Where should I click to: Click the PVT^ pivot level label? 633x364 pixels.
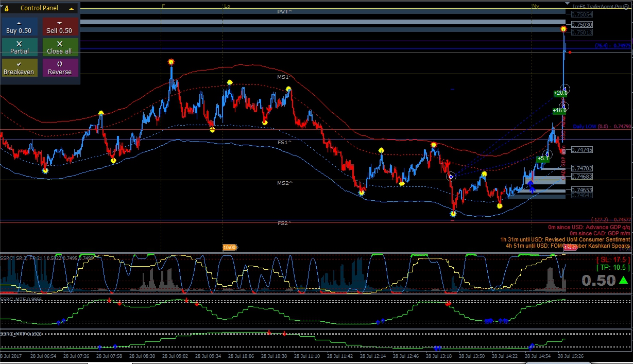tap(284, 11)
